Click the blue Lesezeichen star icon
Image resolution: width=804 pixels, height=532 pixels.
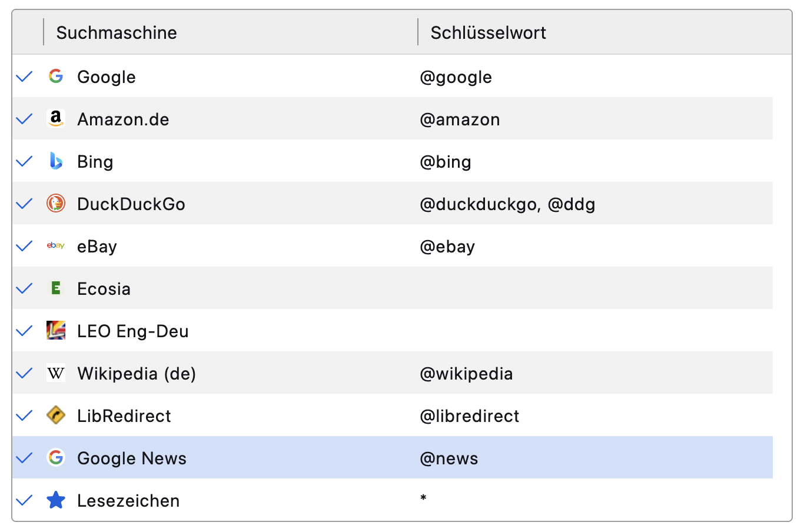point(56,500)
